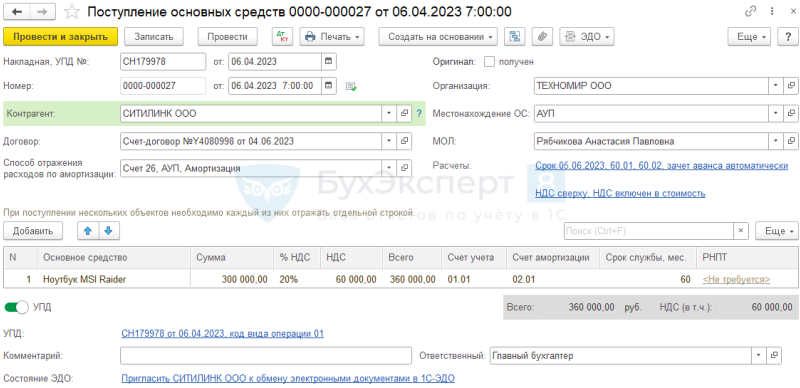
Task: Move row up with blue arrow
Action: tap(88, 231)
